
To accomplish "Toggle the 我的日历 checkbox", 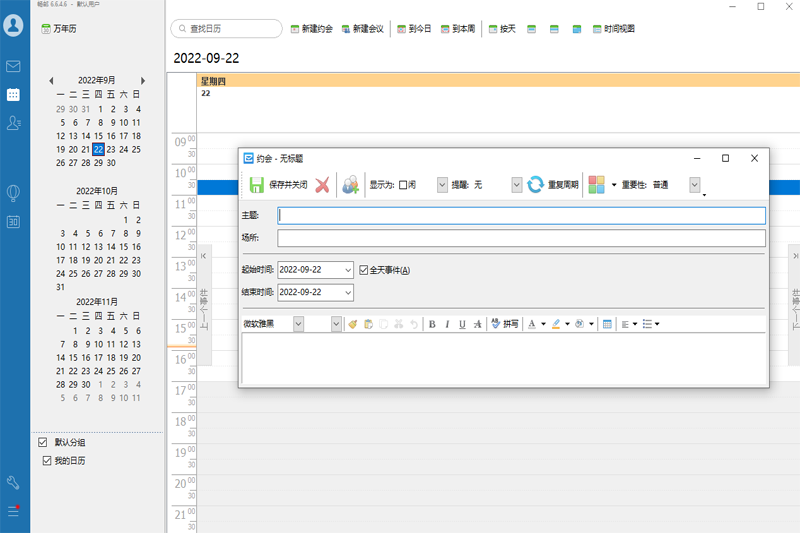I will pos(46,460).
